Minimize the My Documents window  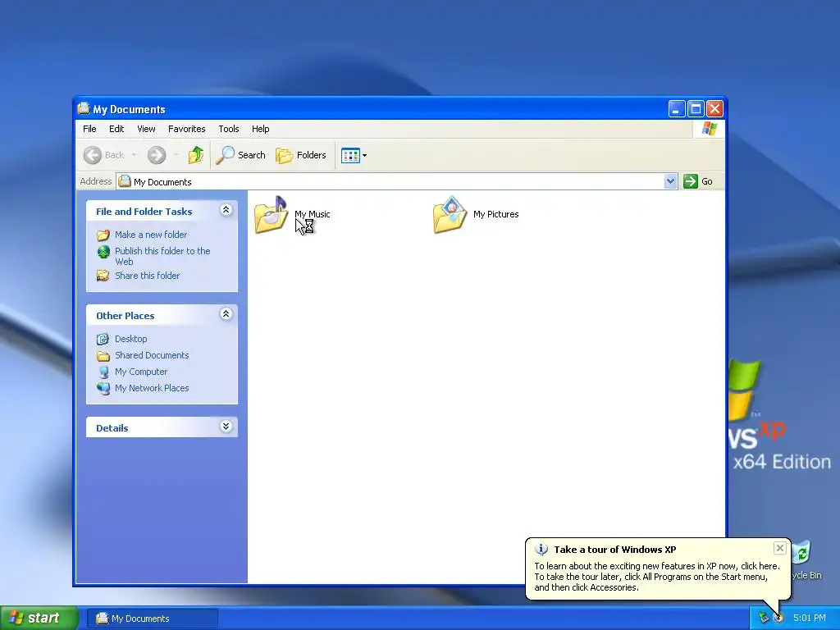tap(677, 109)
